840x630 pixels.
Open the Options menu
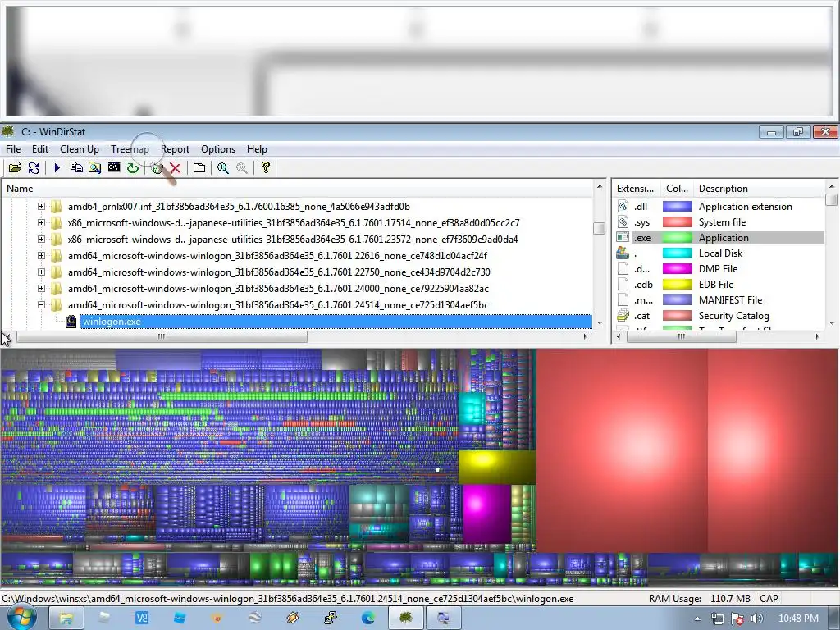[x=218, y=149]
